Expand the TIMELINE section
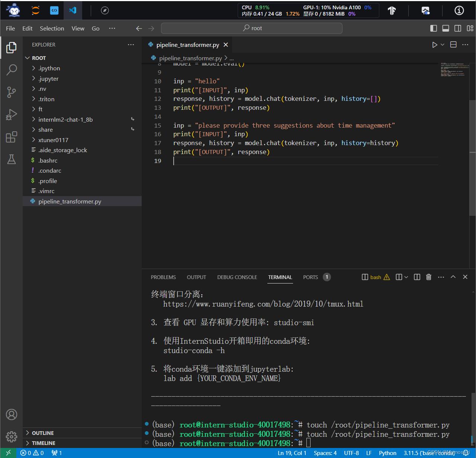This screenshot has width=476, height=458. click(x=82, y=443)
